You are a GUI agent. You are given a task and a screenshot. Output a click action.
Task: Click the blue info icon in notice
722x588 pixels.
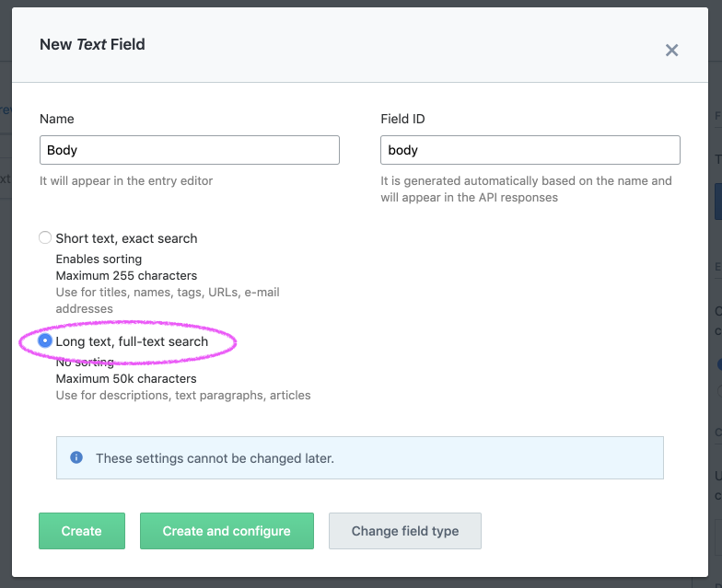click(76, 457)
